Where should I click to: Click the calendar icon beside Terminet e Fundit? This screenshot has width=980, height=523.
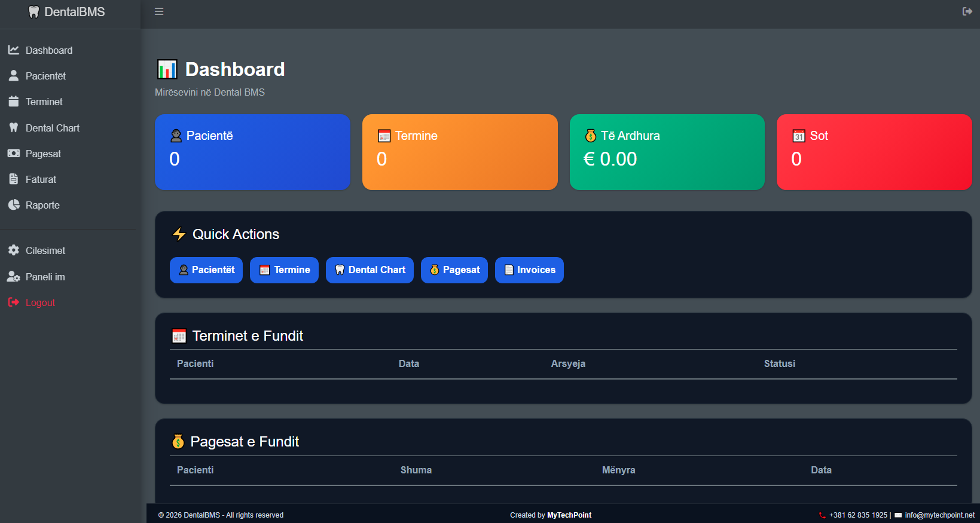(x=179, y=336)
